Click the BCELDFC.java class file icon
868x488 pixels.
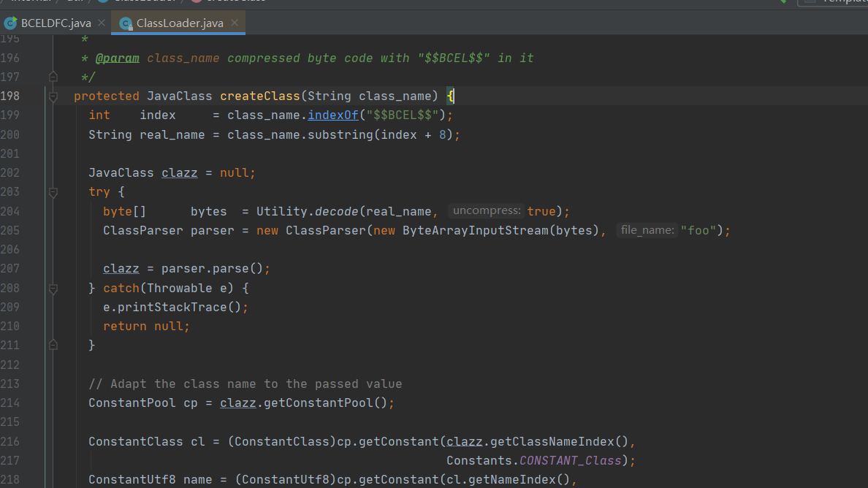pyautogui.click(x=10, y=23)
